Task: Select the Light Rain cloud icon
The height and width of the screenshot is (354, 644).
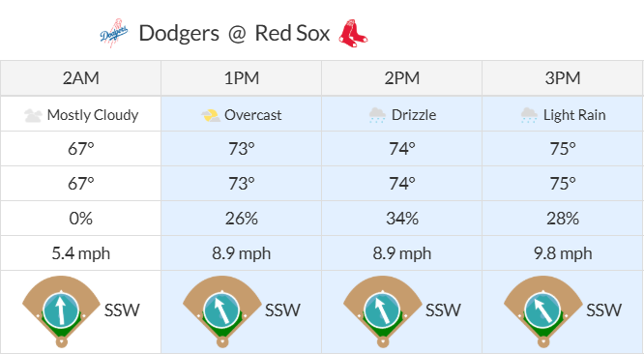Action: pos(529,115)
